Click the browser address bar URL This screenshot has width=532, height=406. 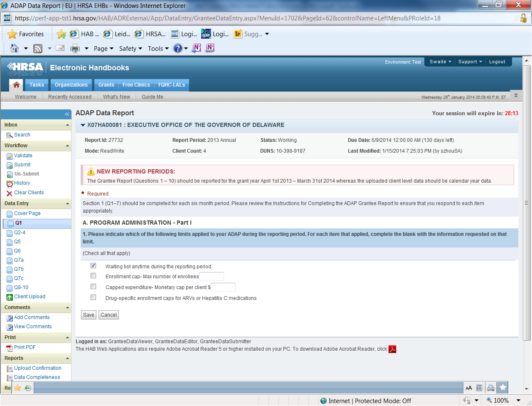coord(228,18)
